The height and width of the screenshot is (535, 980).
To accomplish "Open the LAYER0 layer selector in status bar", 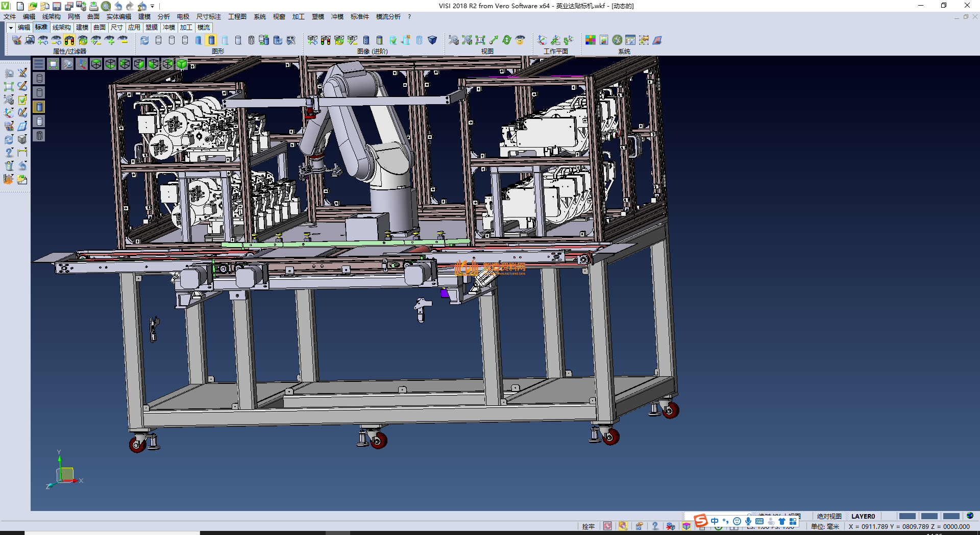I will [x=863, y=516].
